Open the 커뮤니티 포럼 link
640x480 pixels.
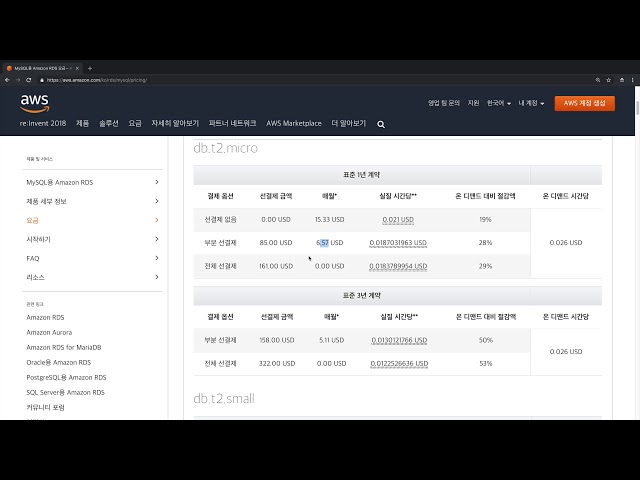45,407
